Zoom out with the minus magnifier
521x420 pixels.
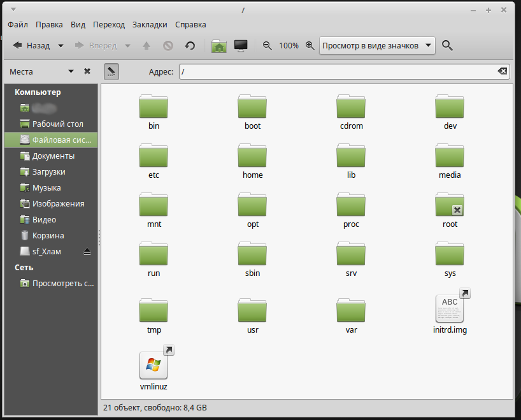tap(267, 45)
